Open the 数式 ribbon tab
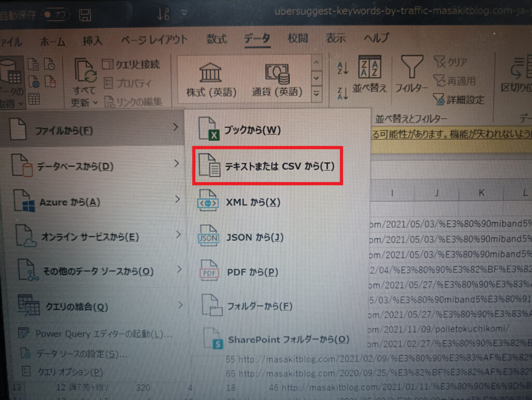 (217, 38)
